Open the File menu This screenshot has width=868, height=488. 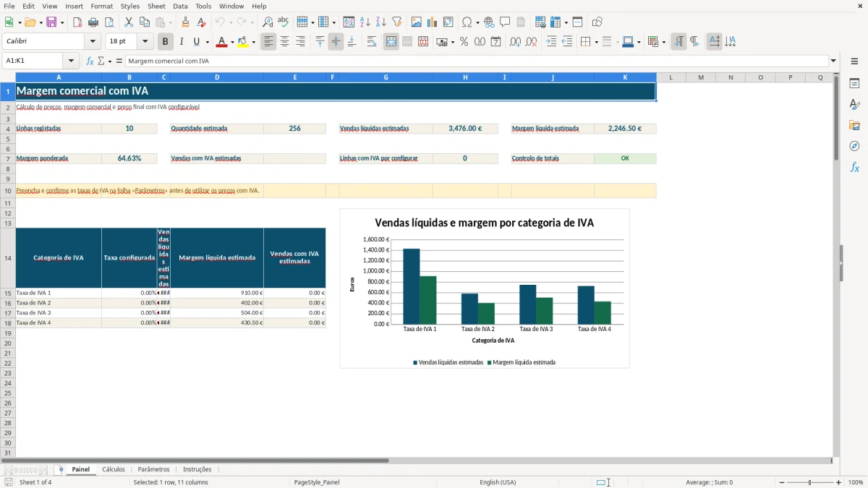pos(9,6)
